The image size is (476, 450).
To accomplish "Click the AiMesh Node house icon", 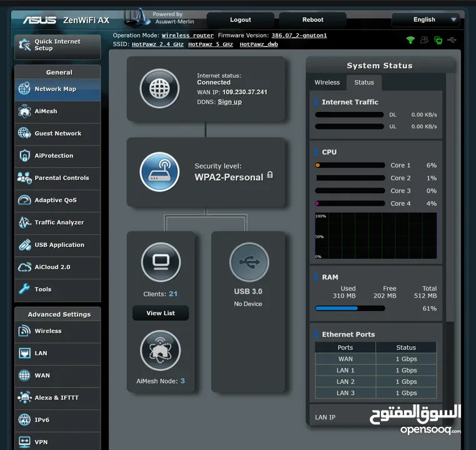I will pos(161,351).
